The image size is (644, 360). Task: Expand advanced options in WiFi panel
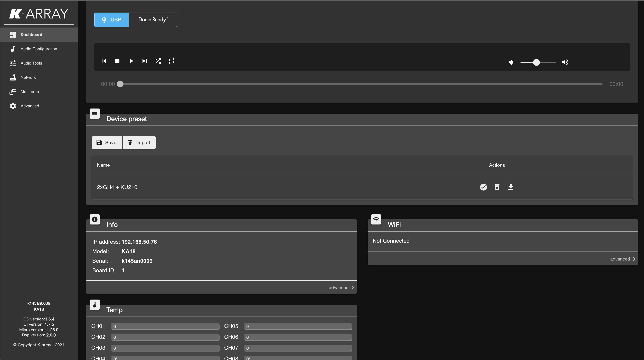click(623, 259)
